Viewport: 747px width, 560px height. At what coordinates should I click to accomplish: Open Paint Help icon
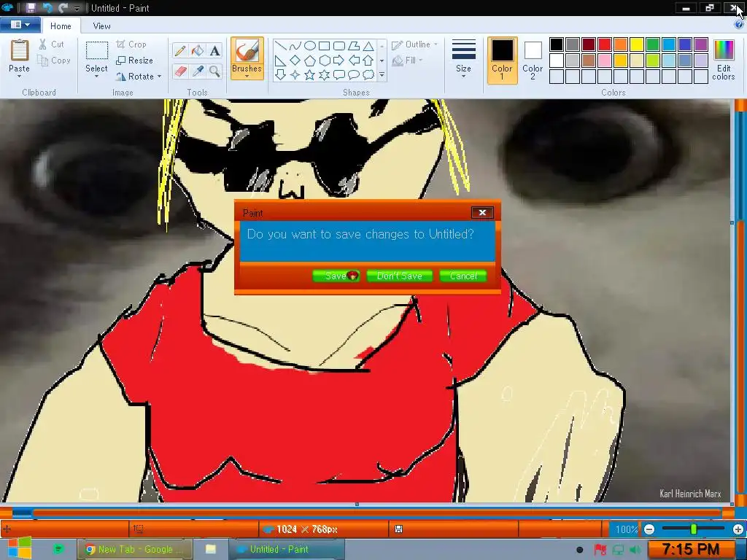(739, 25)
